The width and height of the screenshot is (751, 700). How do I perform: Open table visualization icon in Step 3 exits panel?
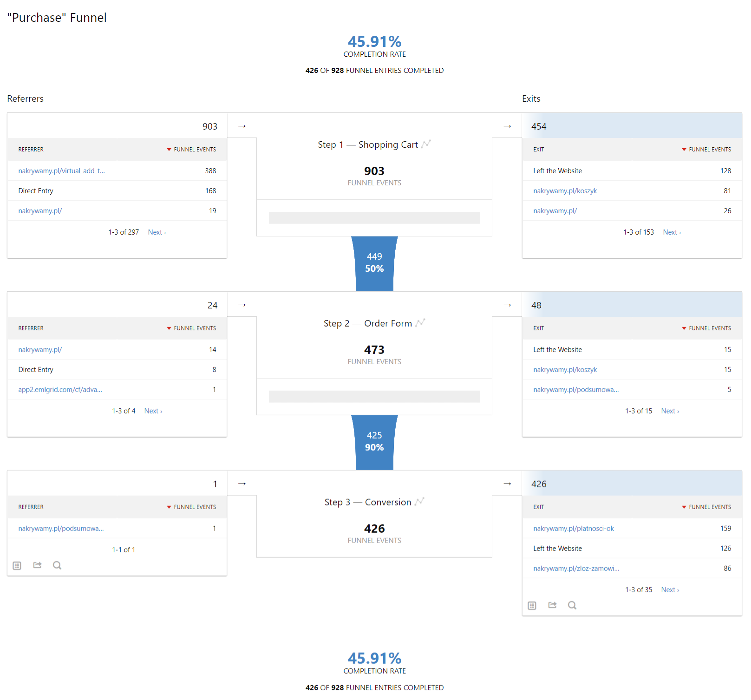point(532,605)
